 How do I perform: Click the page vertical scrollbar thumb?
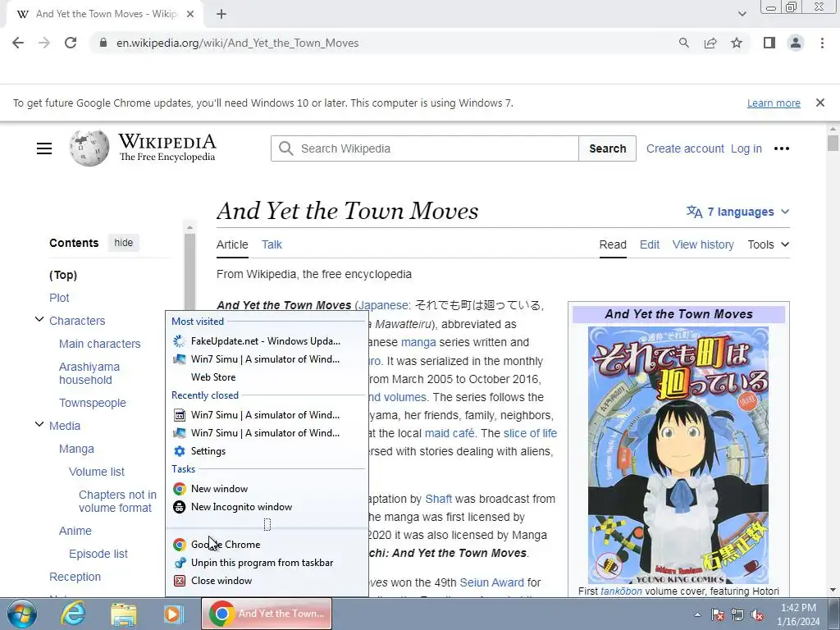[833, 143]
